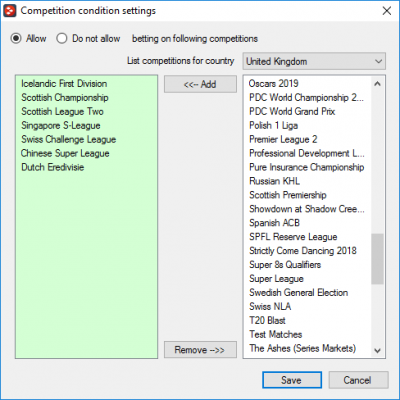Image resolution: width=400 pixels, height=400 pixels.
Task: Select Swiss Challenge League in green list
Action: (69, 139)
